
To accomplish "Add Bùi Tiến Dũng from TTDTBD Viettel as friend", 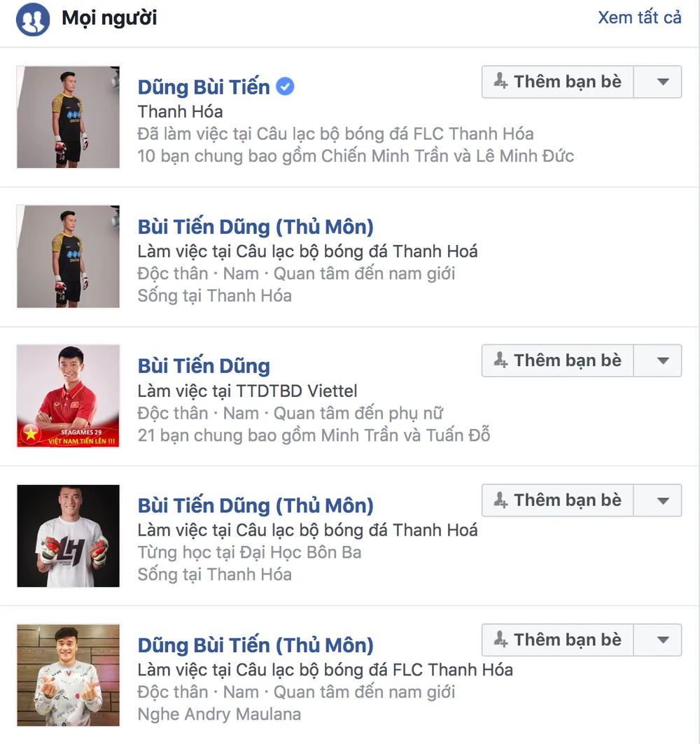I will click(x=558, y=360).
